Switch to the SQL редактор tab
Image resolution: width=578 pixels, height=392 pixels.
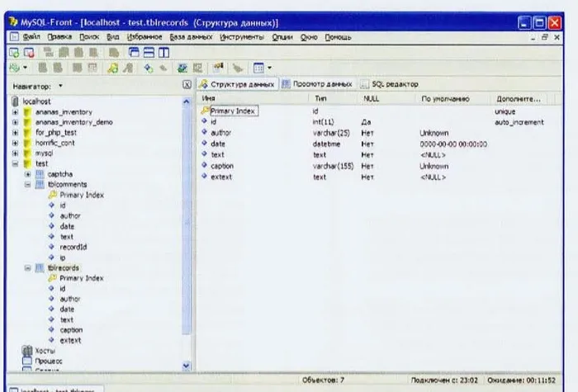coord(390,84)
